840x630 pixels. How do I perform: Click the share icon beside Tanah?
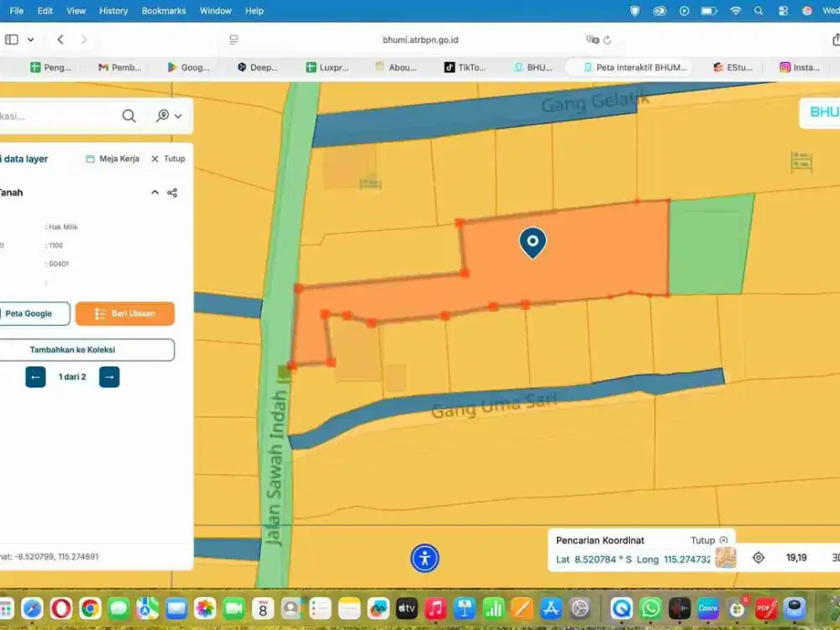172,192
